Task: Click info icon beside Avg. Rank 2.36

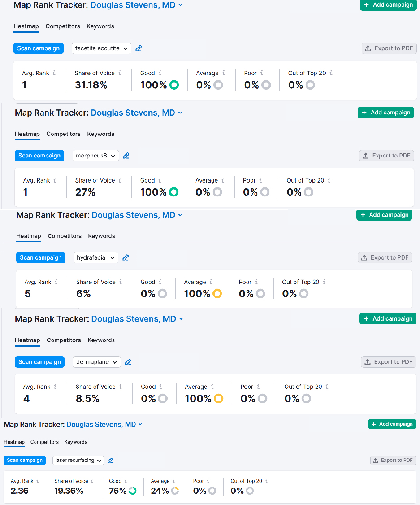Action: click(38, 481)
